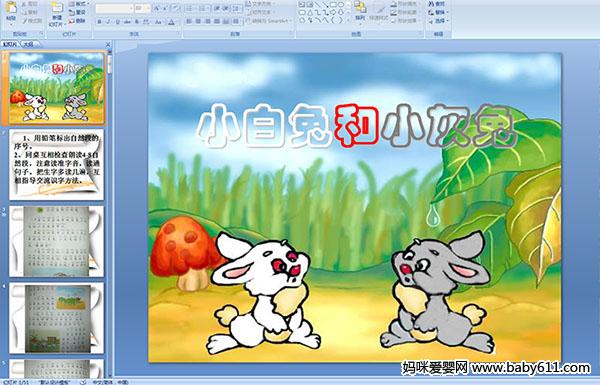Click the Replace (替换) button
Screen dimensions: 600x385
439,12
